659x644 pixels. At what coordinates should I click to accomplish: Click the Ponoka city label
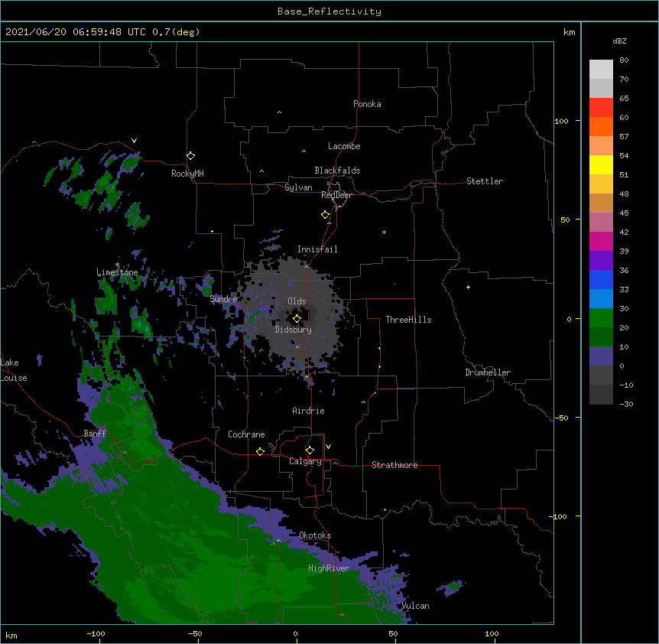tap(367, 104)
